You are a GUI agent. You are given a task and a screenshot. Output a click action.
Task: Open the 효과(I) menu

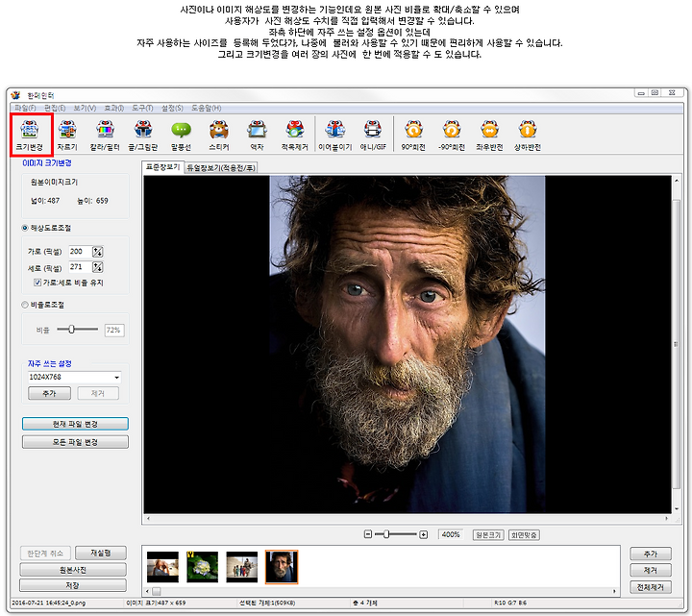coord(113,108)
